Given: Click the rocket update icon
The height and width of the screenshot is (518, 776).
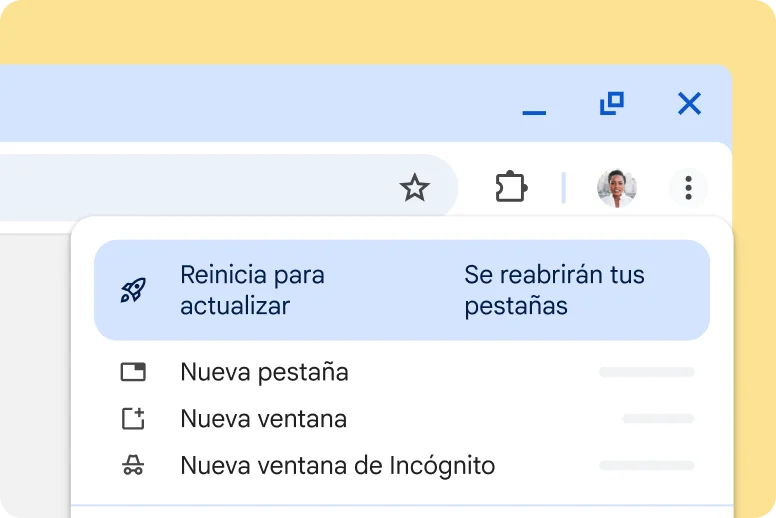Looking at the screenshot, I should pos(133,290).
